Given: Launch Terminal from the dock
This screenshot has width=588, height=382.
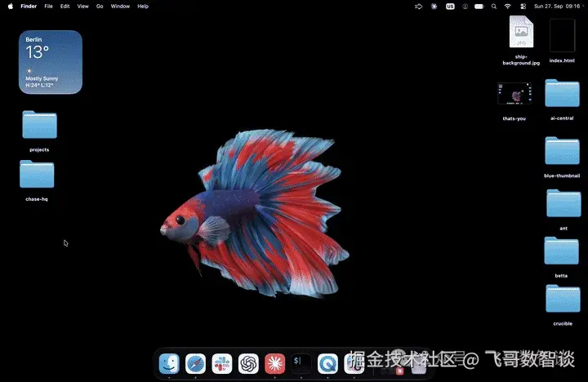Looking at the screenshot, I should click(301, 363).
